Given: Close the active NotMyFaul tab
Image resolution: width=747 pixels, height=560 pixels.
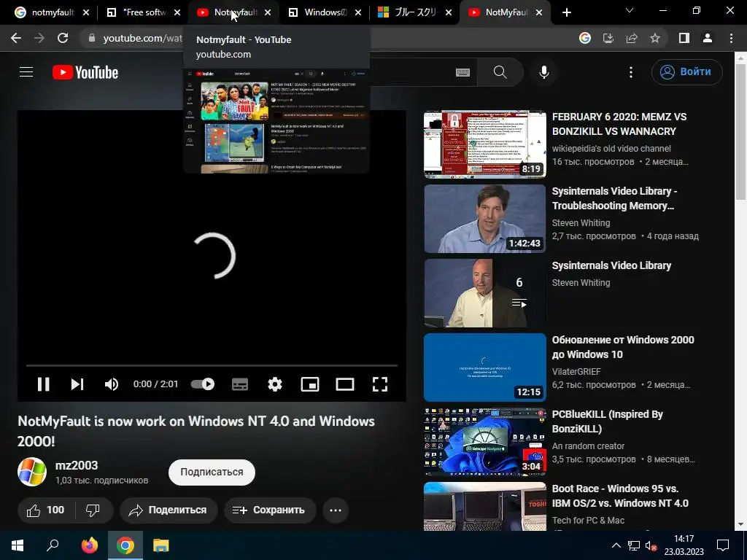Looking at the screenshot, I should click(539, 12).
